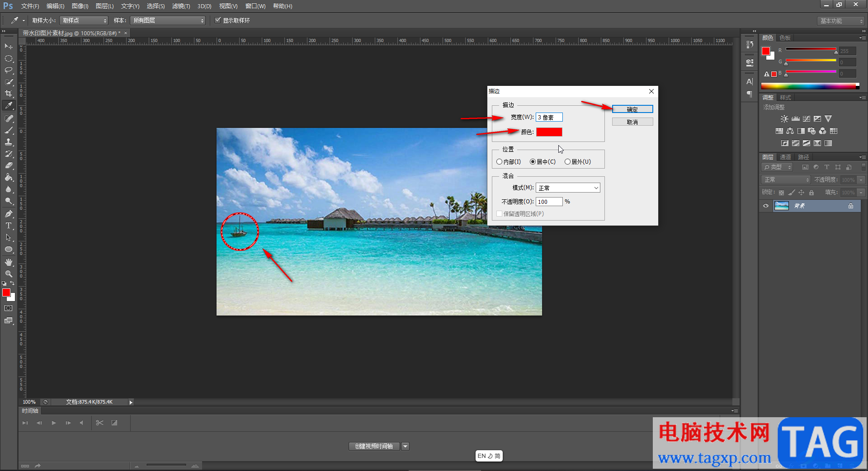The height and width of the screenshot is (471, 868).
Task: Switch to the Styles (样式) tab
Action: click(x=786, y=97)
